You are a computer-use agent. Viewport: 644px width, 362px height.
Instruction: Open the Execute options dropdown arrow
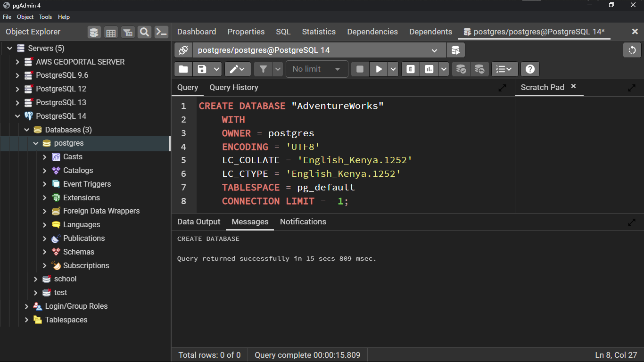(393, 69)
